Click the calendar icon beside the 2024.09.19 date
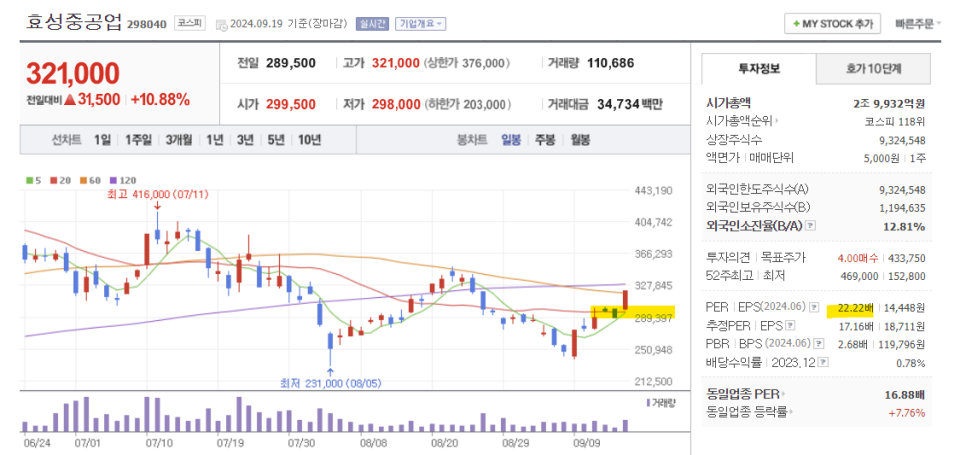The height and width of the screenshot is (455, 966). 221,25
